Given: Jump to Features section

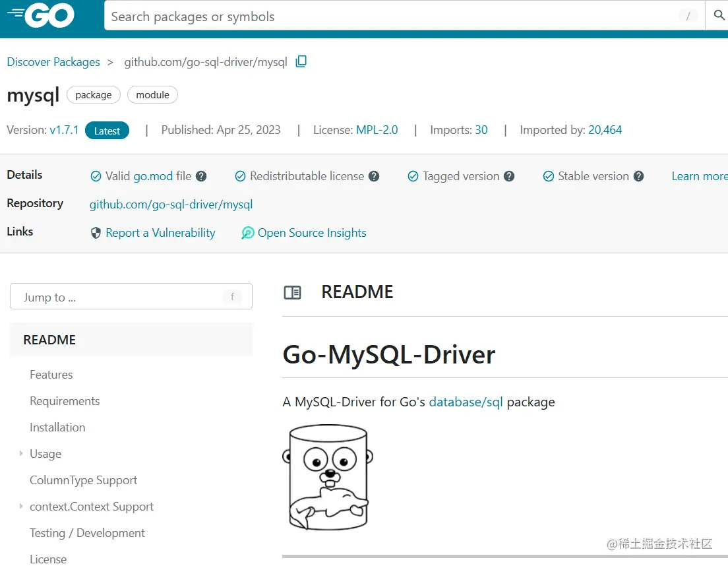Looking at the screenshot, I should click(x=51, y=375).
